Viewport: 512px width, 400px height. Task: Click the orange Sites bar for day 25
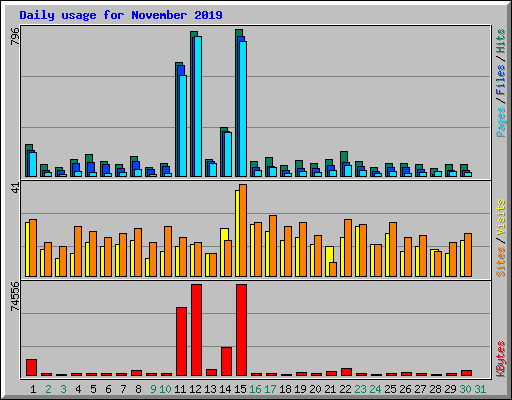click(x=393, y=250)
